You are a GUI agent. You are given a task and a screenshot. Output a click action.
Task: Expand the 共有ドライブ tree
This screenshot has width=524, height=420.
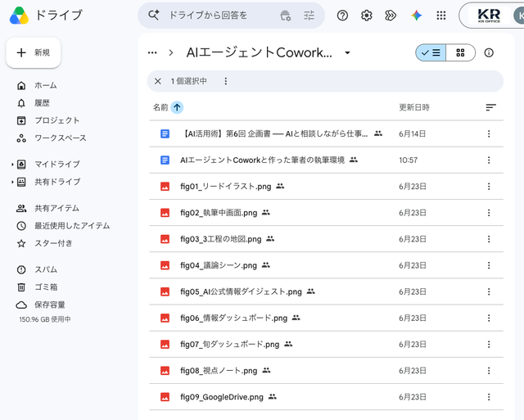pyautogui.click(x=12, y=182)
